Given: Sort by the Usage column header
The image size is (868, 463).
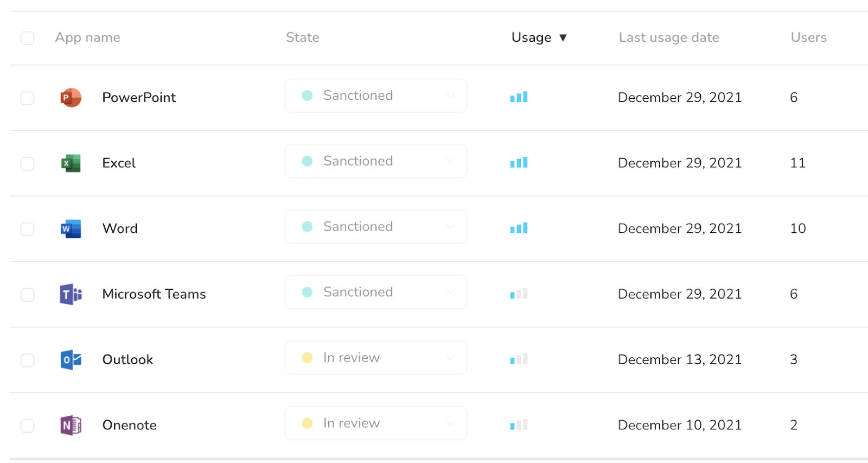Looking at the screenshot, I should [x=539, y=37].
